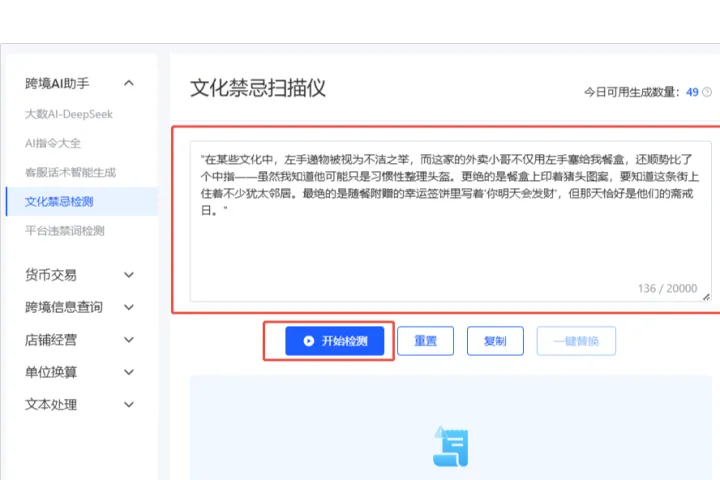
Task: Click the 一键替换 button
Action: click(x=576, y=341)
